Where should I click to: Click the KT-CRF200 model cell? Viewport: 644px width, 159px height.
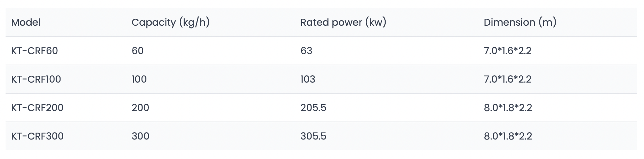tap(37, 108)
